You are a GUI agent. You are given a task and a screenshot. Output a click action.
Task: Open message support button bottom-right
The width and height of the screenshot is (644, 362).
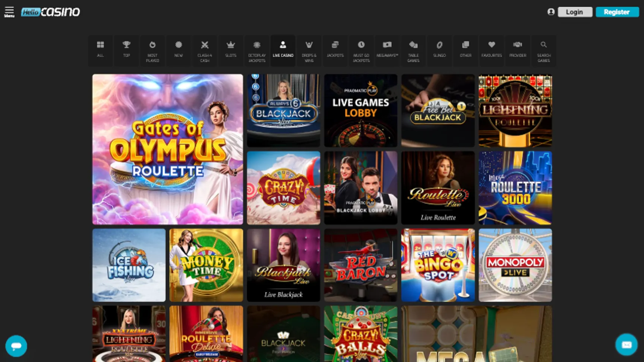[x=626, y=344]
